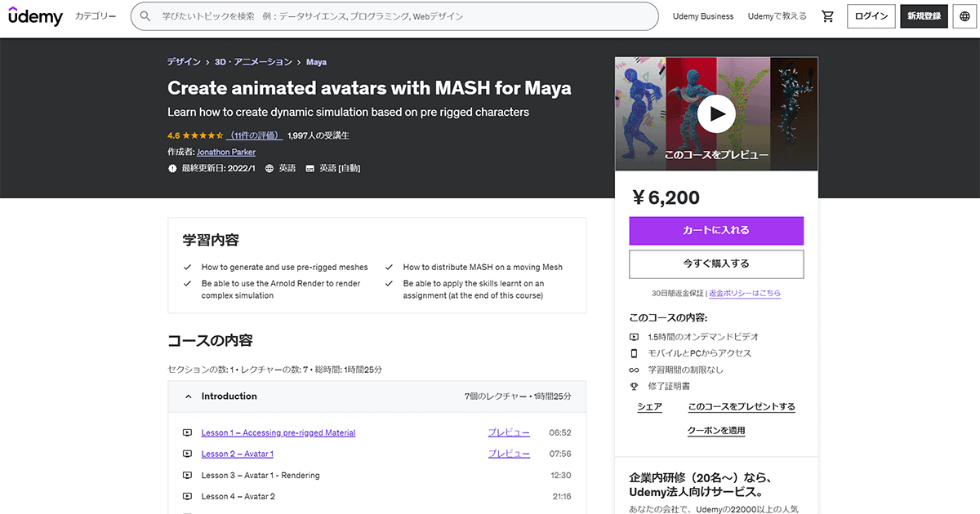Image resolution: width=980 pixels, height=514 pixels.
Task: Click Lesson 4 – Avatar 2 row
Action: point(376,496)
